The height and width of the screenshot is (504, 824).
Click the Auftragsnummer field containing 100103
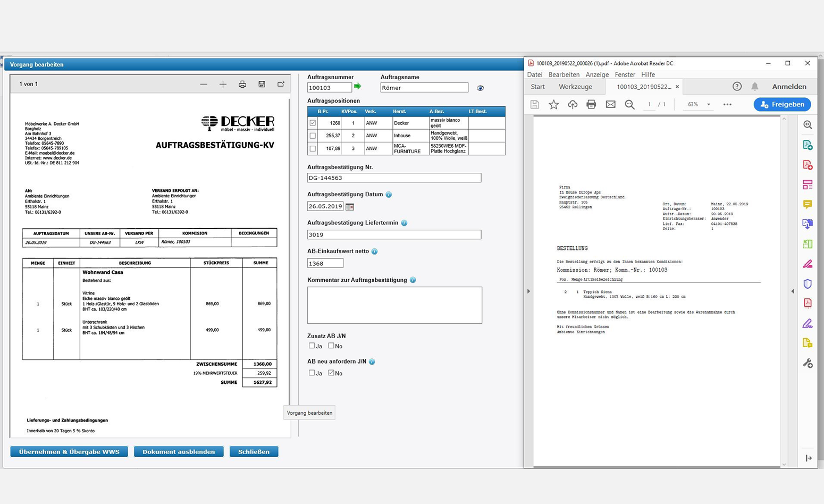click(x=330, y=88)
